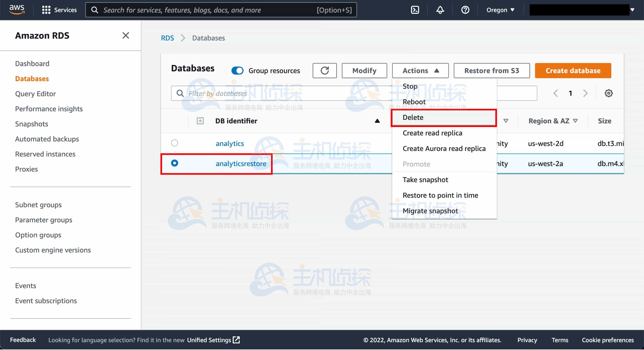Open Unified Settings external link
This screenshot has height=350, width=644.
click(x=213, y=340)
